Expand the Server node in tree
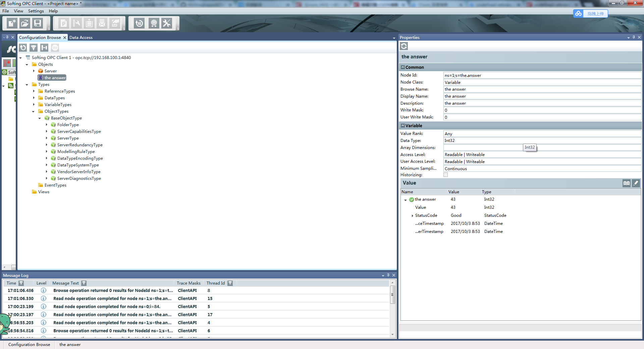644x349 pixels. pos(34,71)
